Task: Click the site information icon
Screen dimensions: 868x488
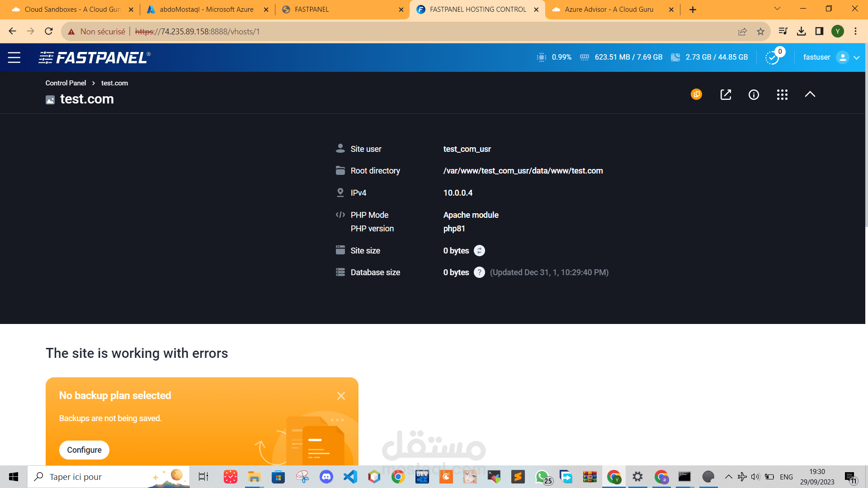Action: coord(754,94)
